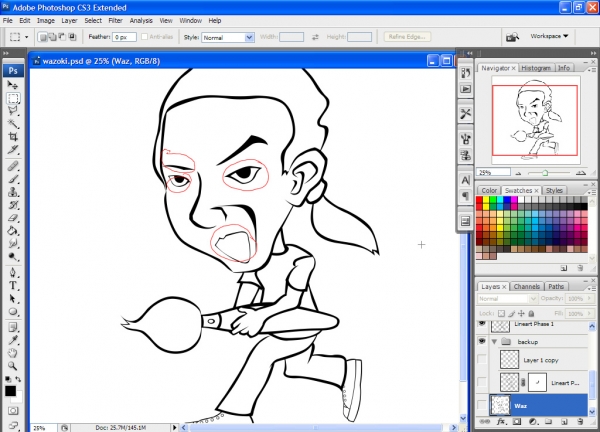
Task: Open the Image menu
Action: click(46, 21)
